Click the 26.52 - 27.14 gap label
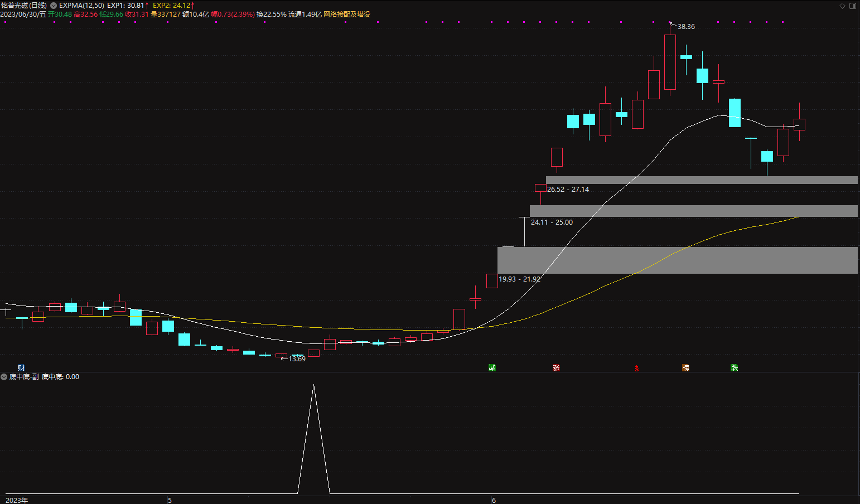 (x=568, y=190)
